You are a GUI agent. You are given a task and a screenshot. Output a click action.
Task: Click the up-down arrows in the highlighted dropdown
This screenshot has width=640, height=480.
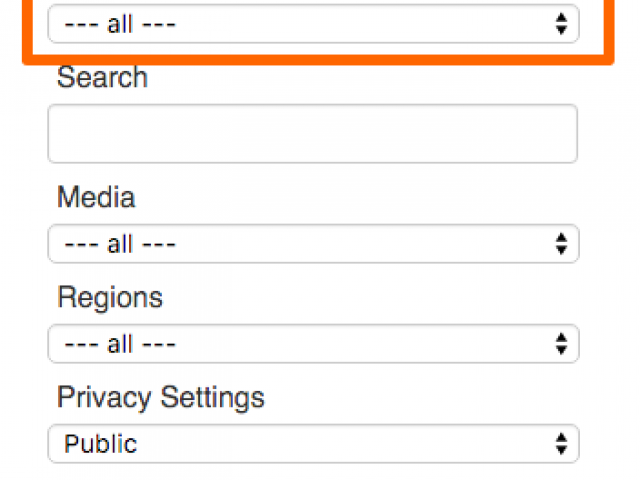pyautogui.click(x=561, y=24)
